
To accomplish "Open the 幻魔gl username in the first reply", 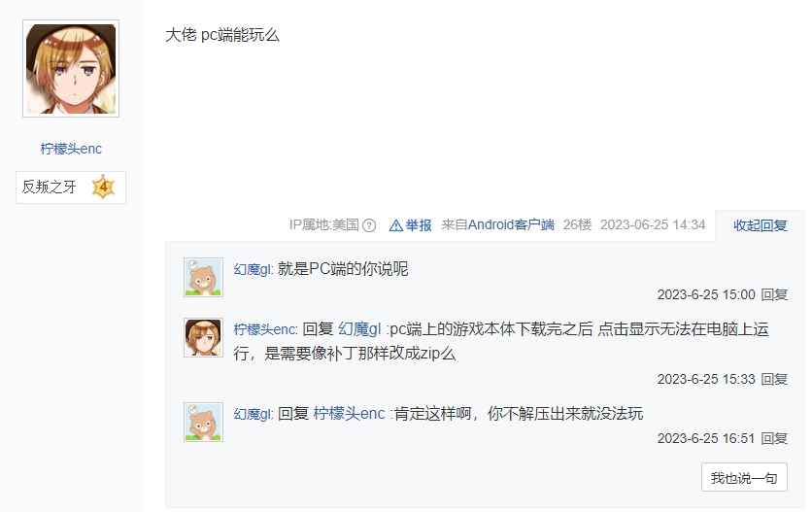I will point(253,269).
